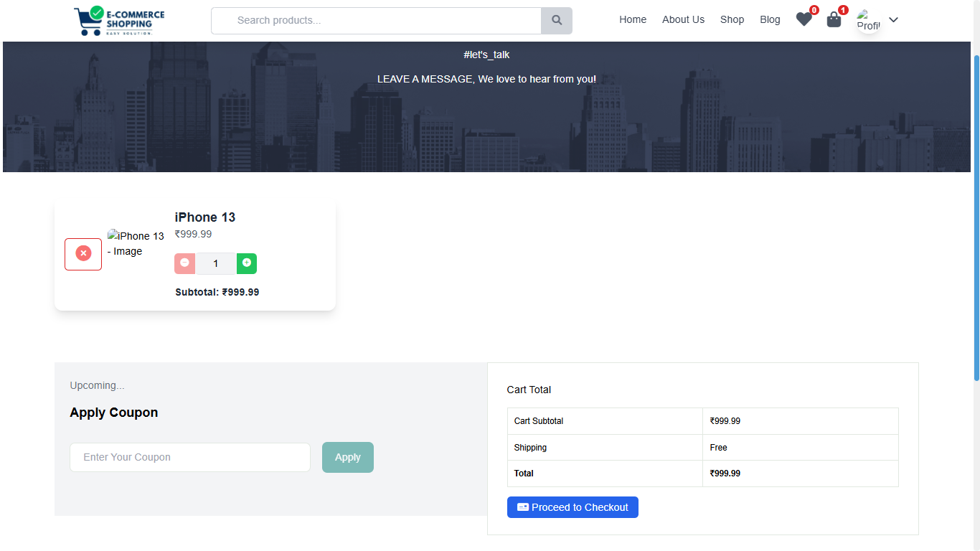The width and height of the screenshot is (980, 551).
Task: Click the Cart Subtotal table cell
Action: [605, 421]
